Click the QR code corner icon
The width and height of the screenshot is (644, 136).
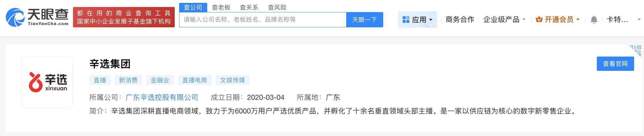[635, 51]
